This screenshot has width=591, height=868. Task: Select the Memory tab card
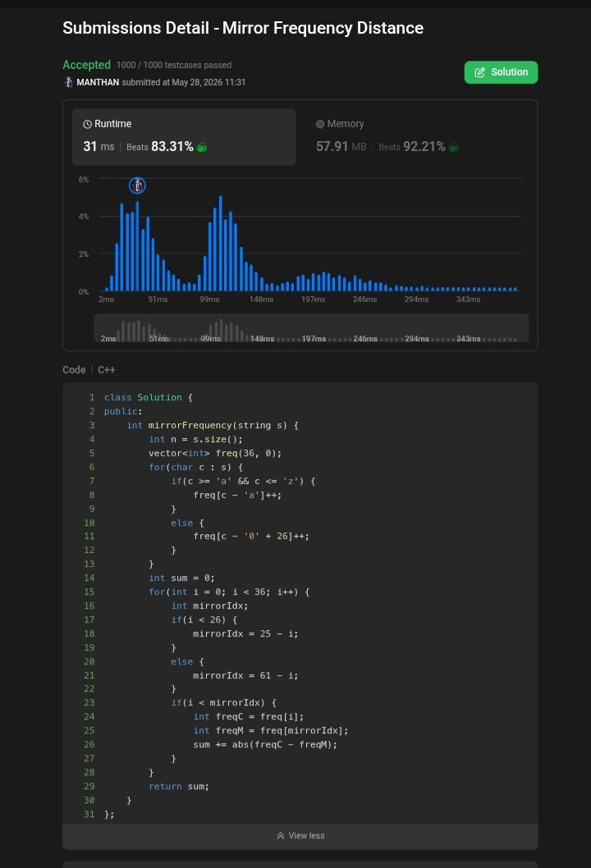415,137
